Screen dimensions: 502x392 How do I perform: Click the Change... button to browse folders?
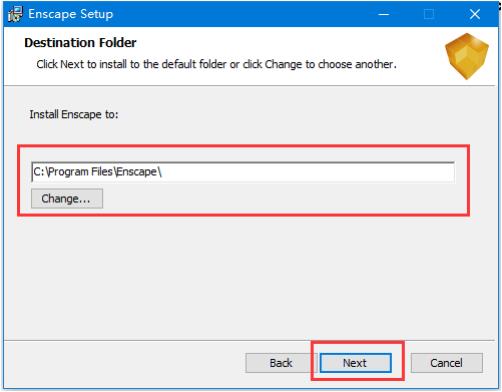click(67, 199)
